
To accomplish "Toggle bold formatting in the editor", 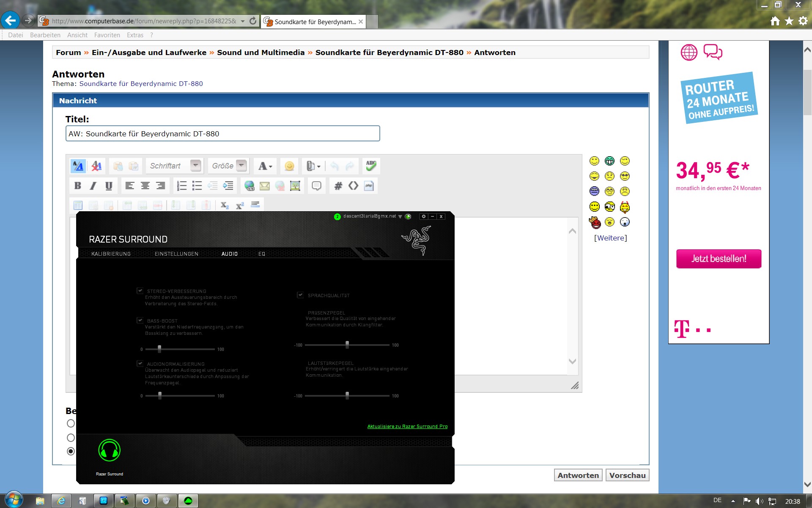I will 78,186.
